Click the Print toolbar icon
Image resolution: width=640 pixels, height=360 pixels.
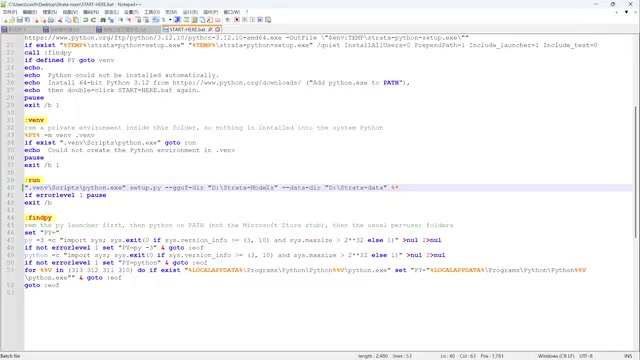(51, 20)
